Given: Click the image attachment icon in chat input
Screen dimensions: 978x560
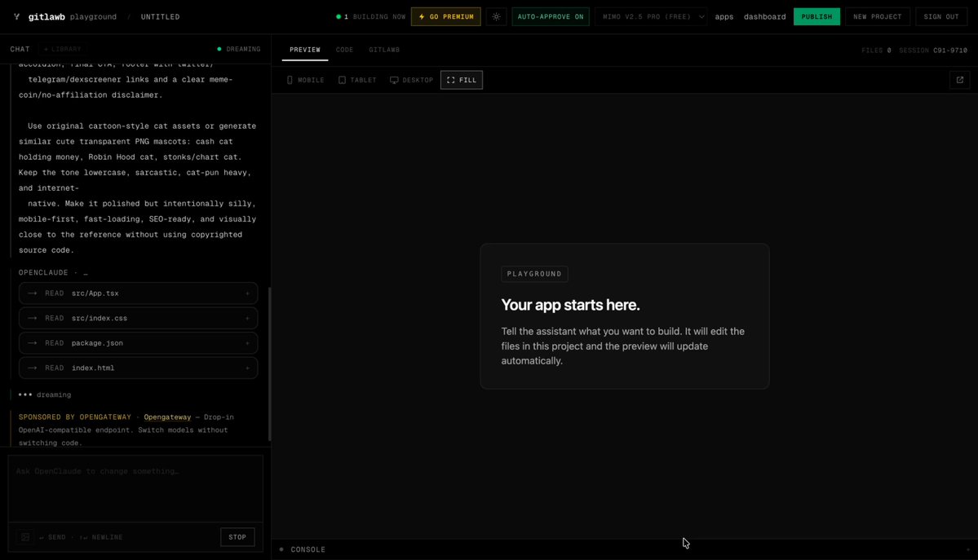Looking at the screenshot, I should [25, 537].
